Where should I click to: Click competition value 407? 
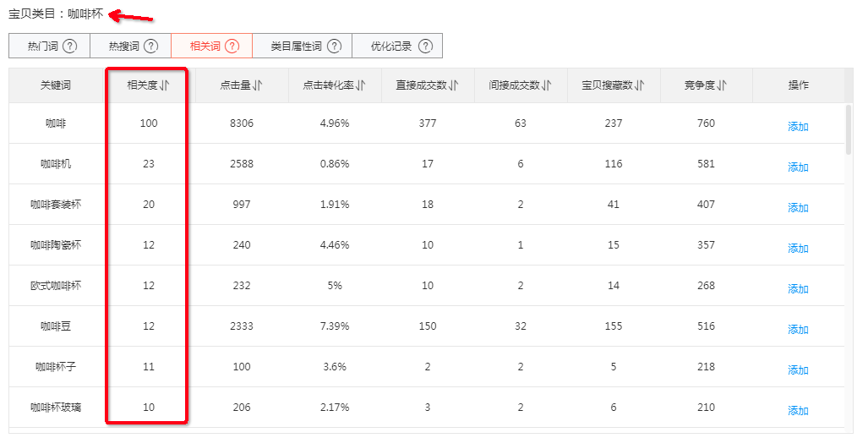coord(707,205)
